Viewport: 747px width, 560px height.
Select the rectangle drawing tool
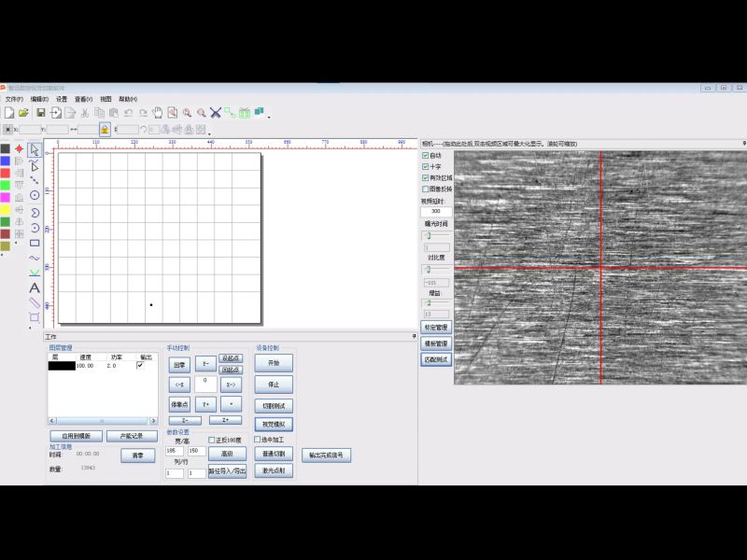click(35, 243)
